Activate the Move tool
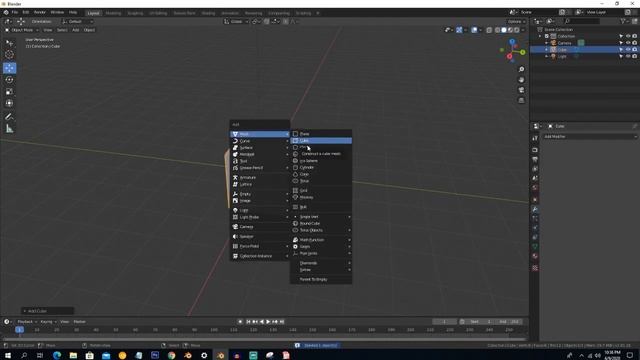The image size is (640, 360). pyautogui.click(x=9, y=68)
